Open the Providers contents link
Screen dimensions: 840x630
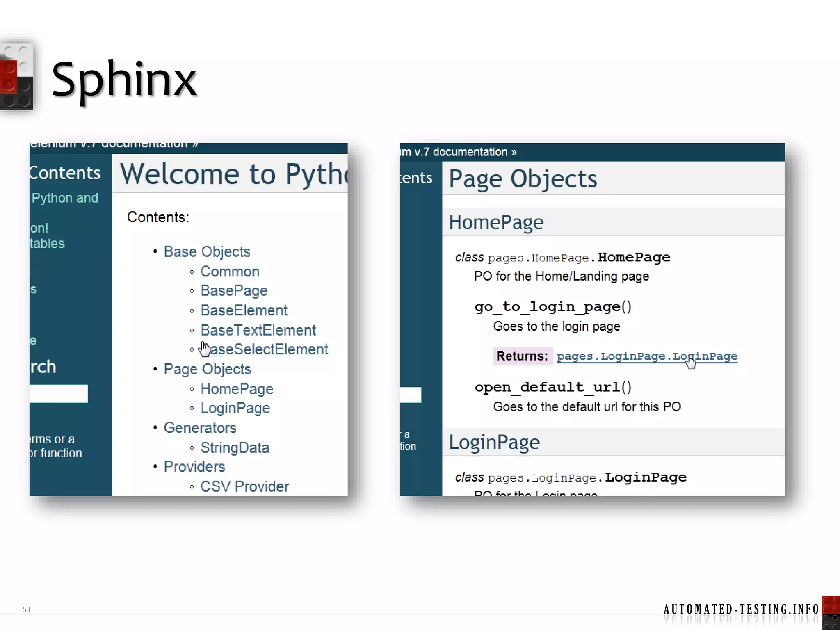point(194,467)
